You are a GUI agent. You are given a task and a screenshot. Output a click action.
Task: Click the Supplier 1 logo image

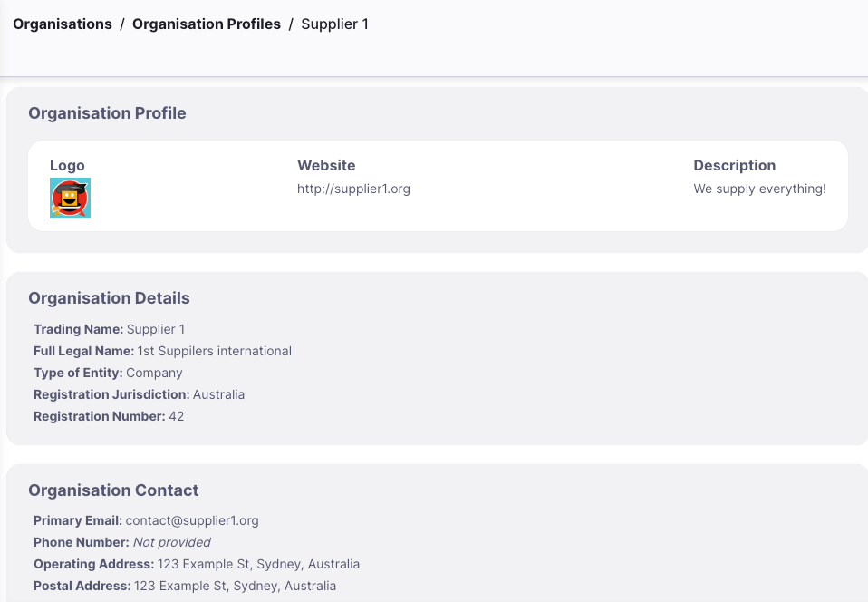(x=71, y=199)
